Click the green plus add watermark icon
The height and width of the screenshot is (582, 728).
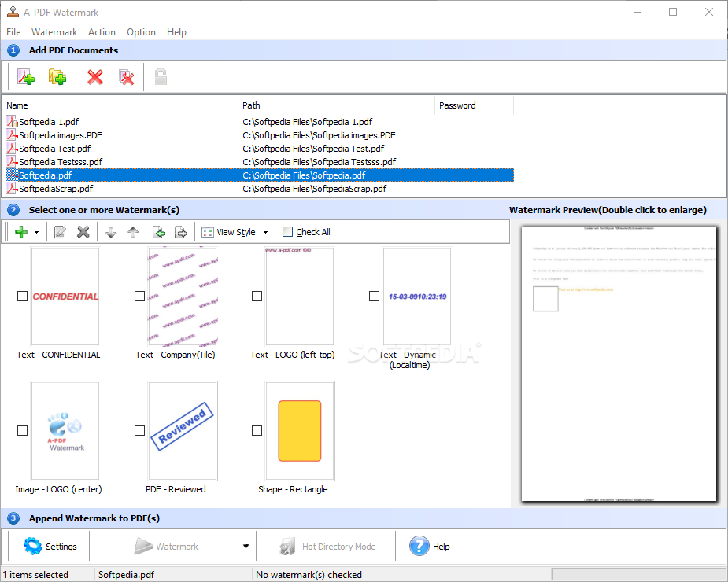(21, 231)
